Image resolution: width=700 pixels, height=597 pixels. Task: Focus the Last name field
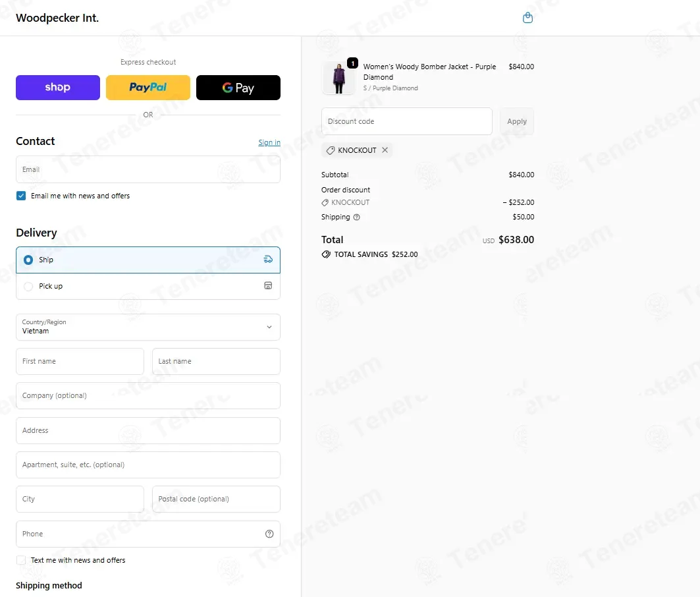point(216,361)
